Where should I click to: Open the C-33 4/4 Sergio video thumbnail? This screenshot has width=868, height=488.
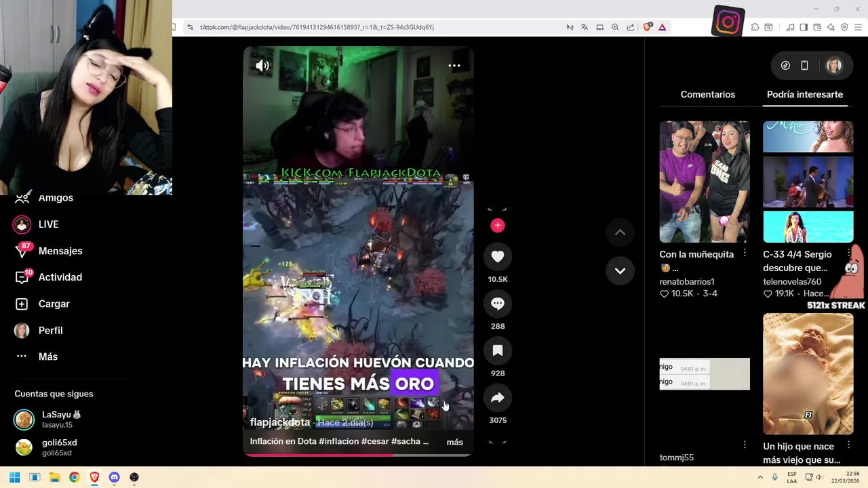point(808,182)
